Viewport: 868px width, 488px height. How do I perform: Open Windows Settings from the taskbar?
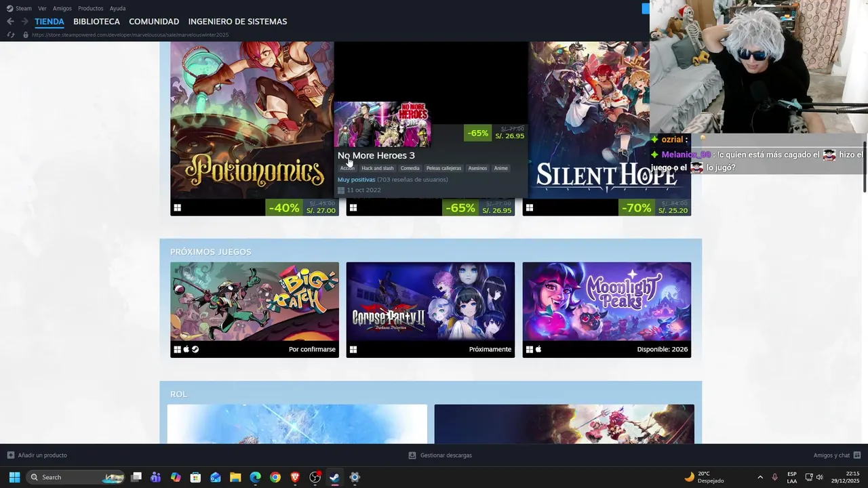point(354,477)
